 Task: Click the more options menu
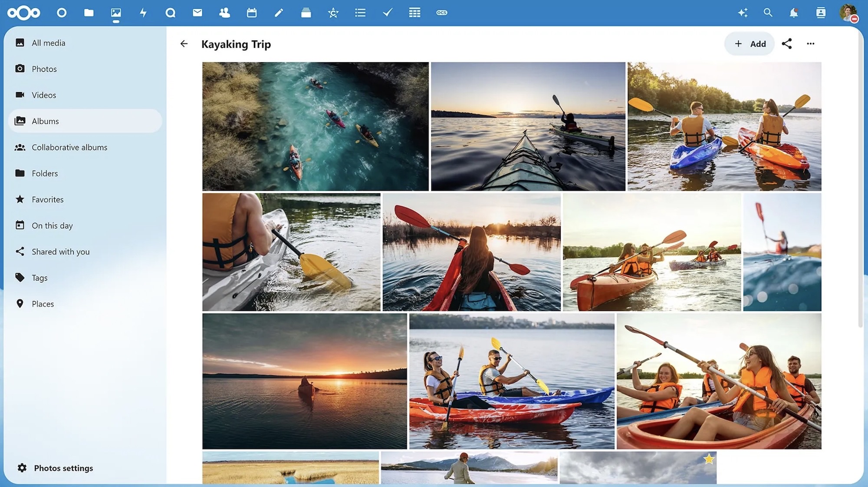tap(810, 43)
